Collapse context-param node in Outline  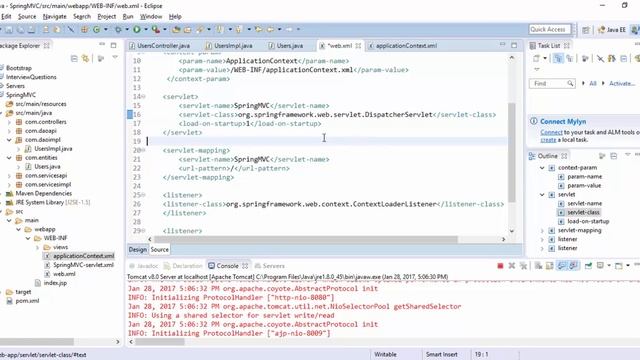(542, 168)
